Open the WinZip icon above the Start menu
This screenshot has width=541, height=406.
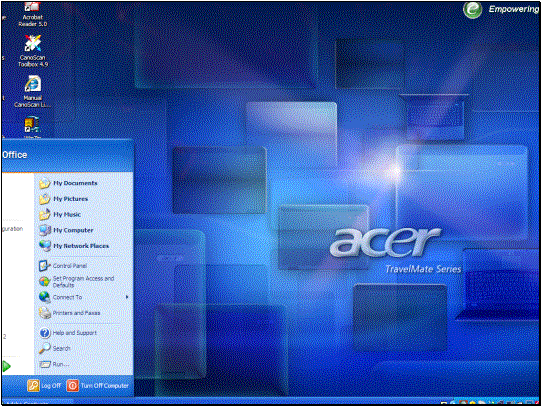[x=32, y=127]
